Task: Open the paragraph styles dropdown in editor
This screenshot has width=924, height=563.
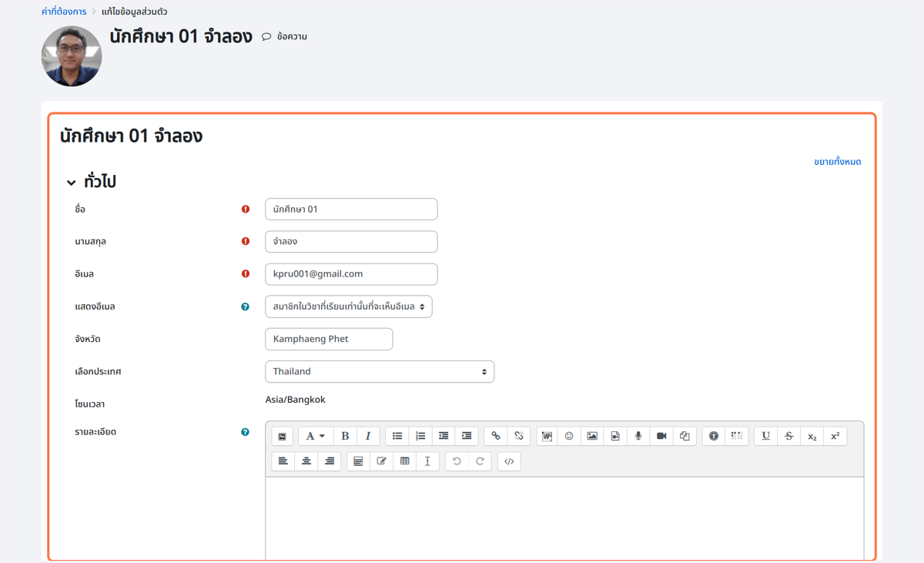Action: point(315,436)
